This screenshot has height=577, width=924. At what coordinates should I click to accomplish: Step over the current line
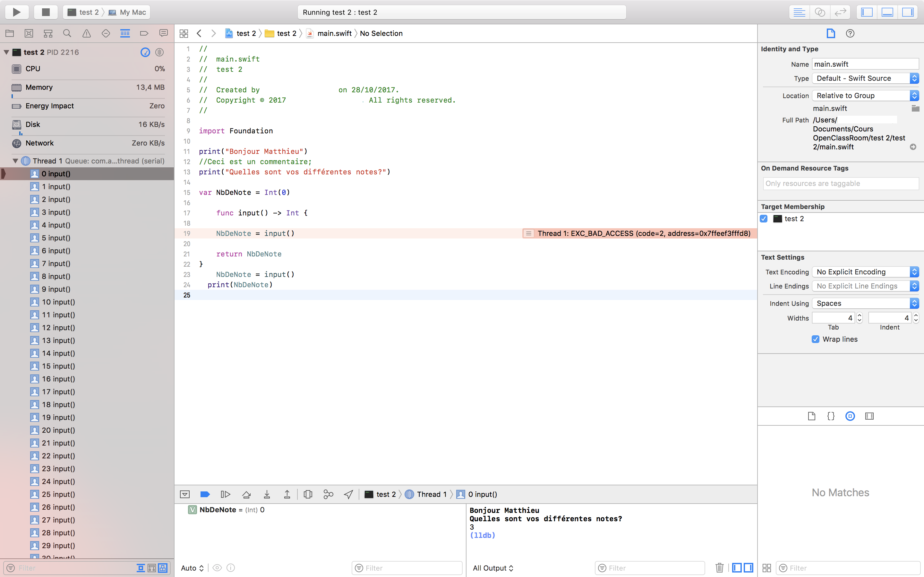(246, 494)
